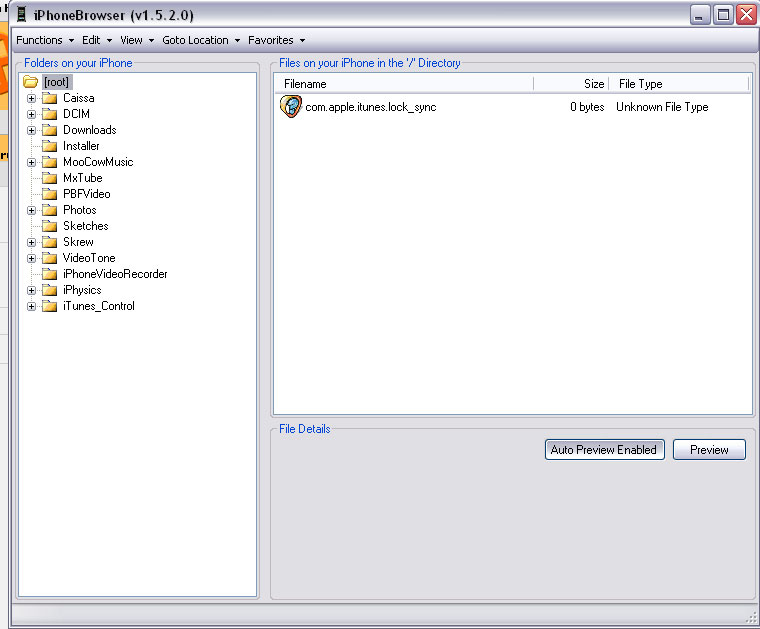Select the DCIM folder label
The height and width of the screenshot is (629, 760).
coord(76,114)
